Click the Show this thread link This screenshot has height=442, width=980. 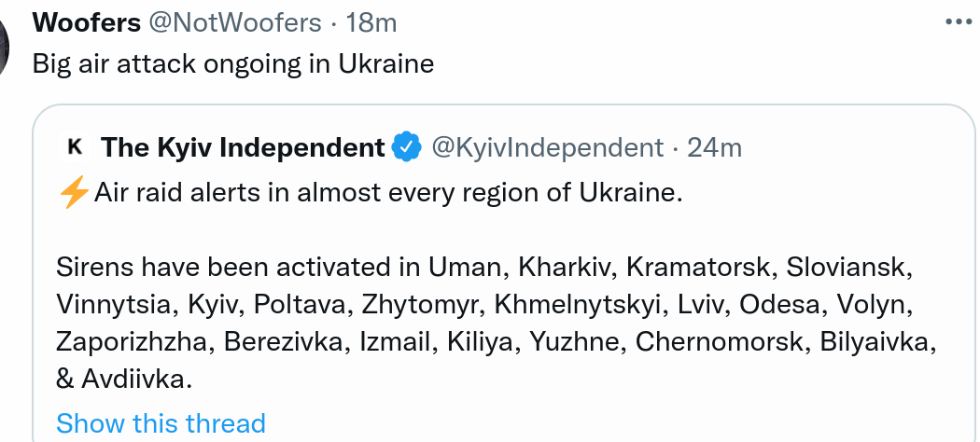[x=161, y=423]
